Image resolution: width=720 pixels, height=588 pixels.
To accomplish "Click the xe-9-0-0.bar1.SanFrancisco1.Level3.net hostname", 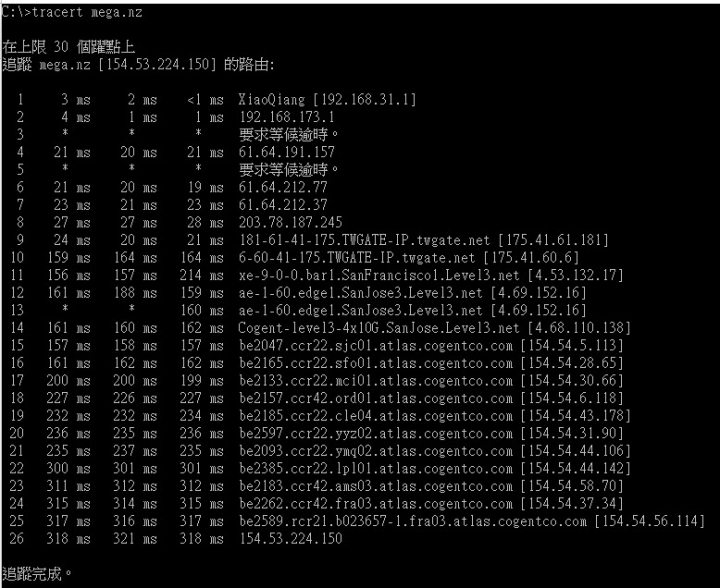I will pyautogui.click(x=379, y=275).
